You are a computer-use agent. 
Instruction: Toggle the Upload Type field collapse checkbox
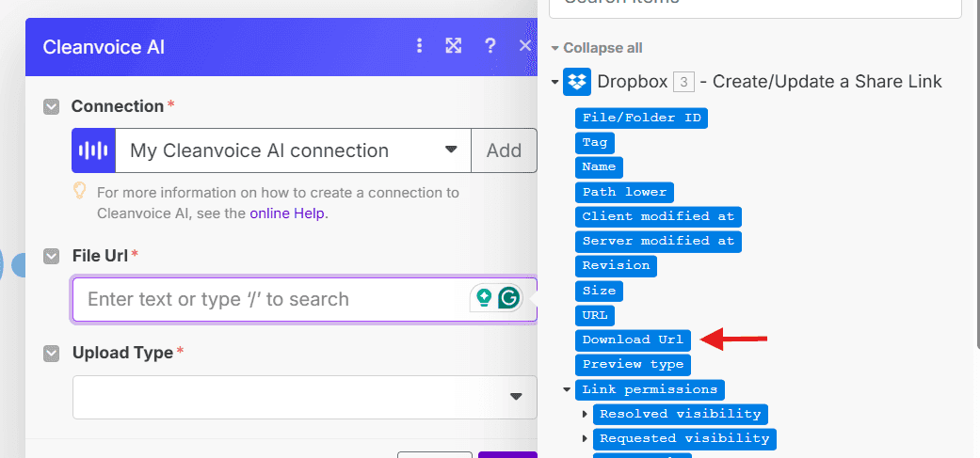(x=52, y=354)
